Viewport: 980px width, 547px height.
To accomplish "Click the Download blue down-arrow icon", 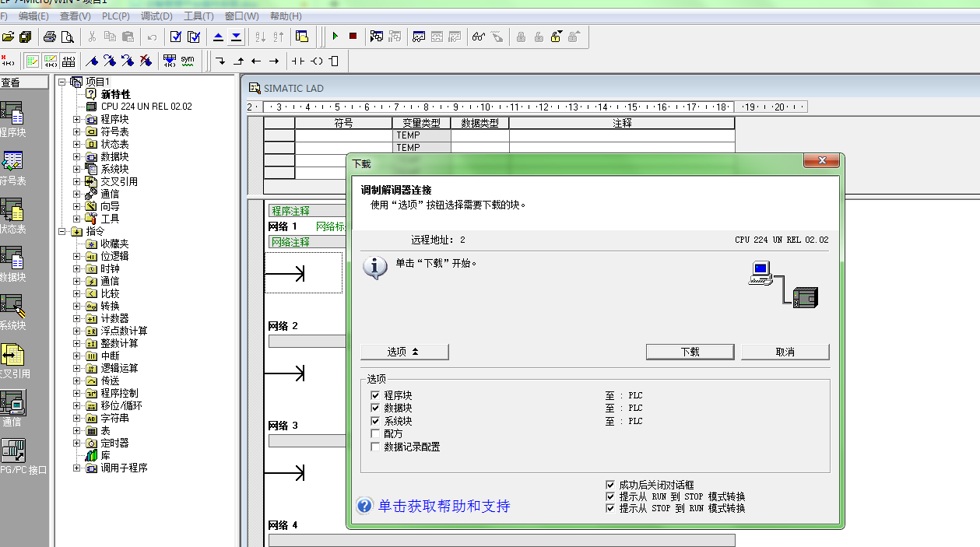I will (237, 37).
